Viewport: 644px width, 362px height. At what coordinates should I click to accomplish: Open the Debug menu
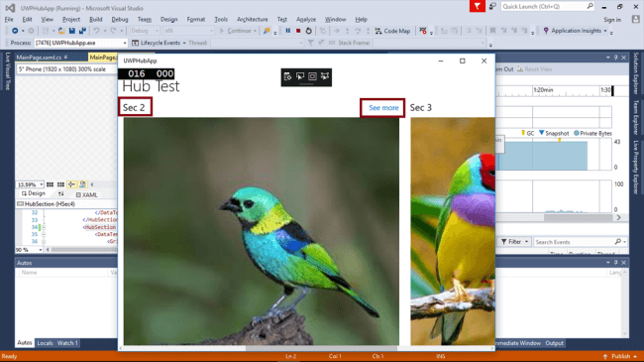[120, 19]
